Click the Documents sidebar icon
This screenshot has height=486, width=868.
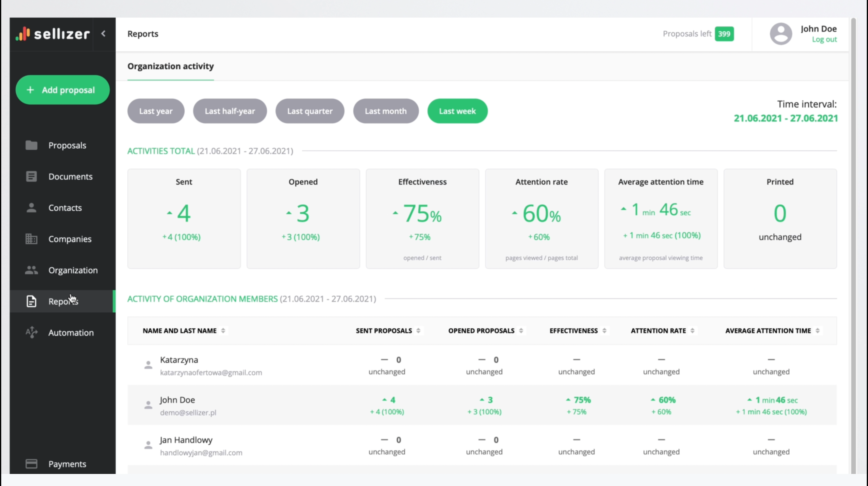(31, 176)
